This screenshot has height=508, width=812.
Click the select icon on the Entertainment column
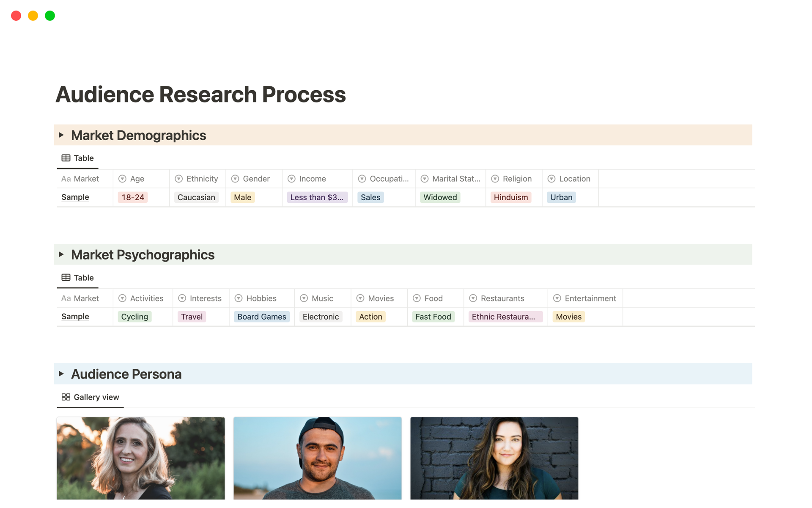coord(556,298)
